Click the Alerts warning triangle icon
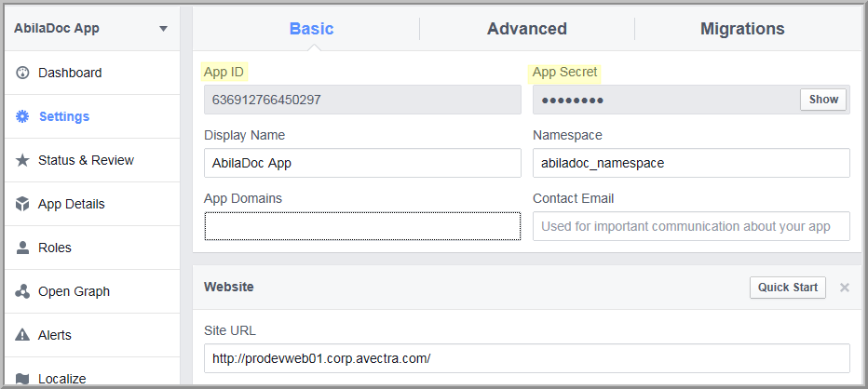 (22, 335)
